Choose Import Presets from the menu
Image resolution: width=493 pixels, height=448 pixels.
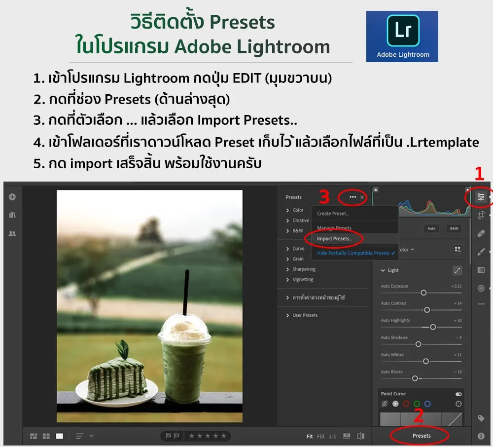tap(334, 239)
